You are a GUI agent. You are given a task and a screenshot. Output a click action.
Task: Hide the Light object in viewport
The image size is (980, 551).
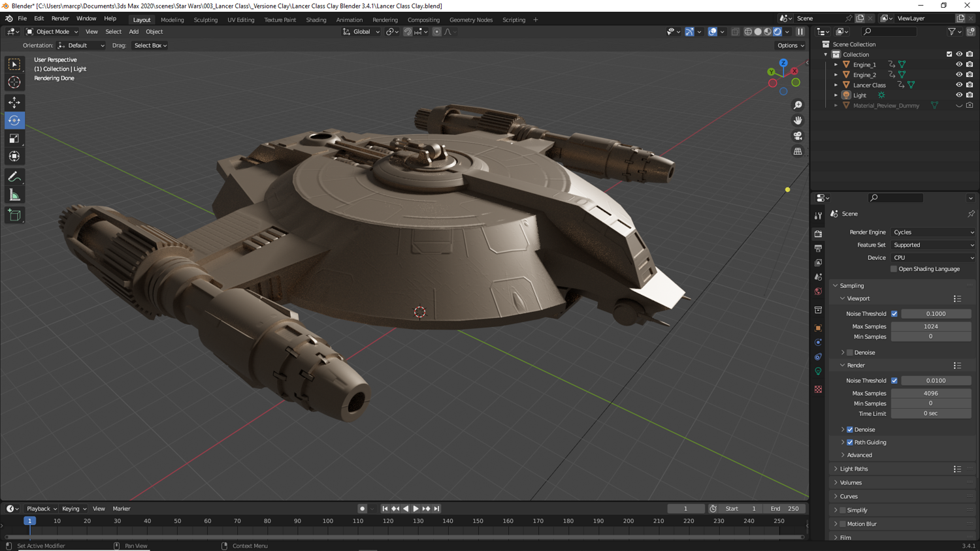[959, 95]
